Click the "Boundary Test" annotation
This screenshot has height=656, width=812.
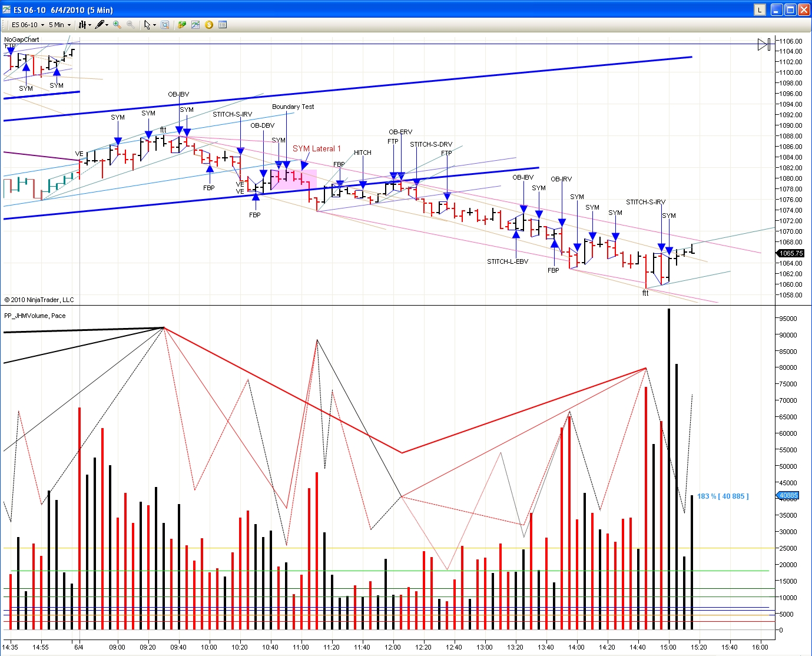(x=293, y=107)
